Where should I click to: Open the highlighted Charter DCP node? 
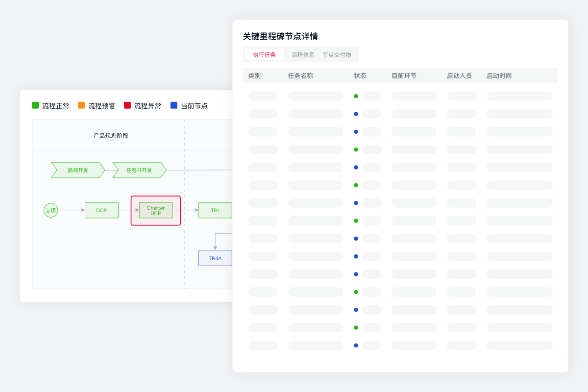click(156, 211)
